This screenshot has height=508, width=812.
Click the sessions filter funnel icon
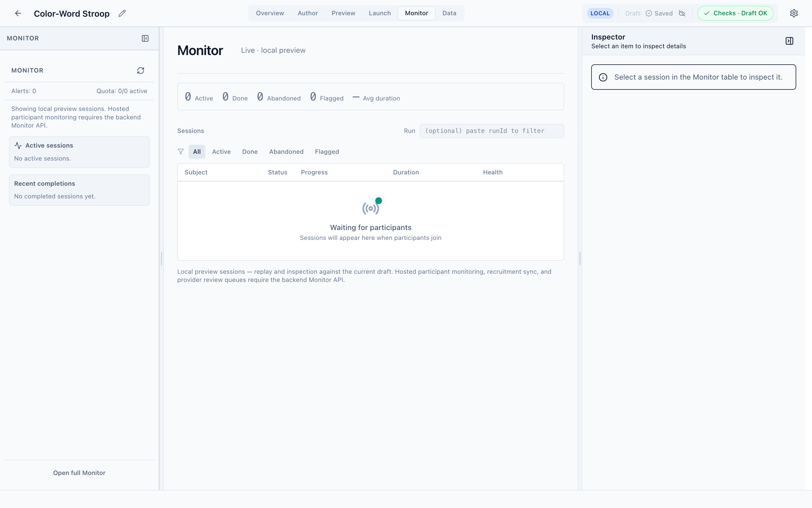pyautogui.click(x=180, y=152)
